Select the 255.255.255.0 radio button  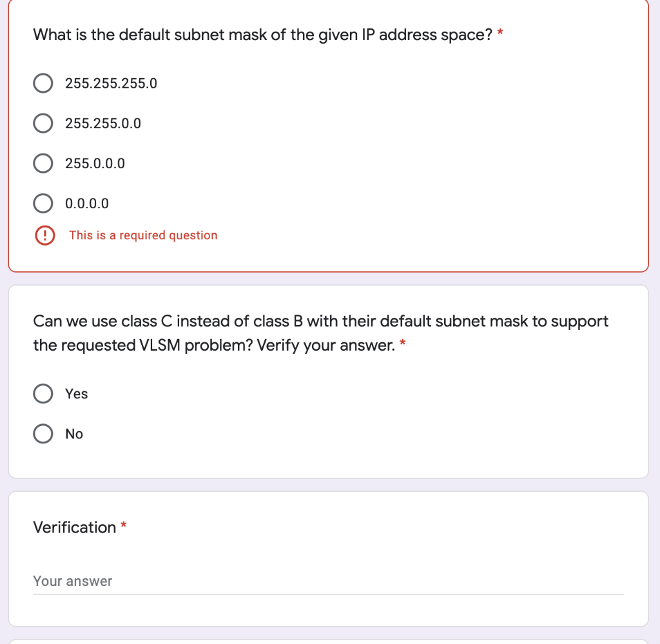pyautogui.click(x=43, y=83)
